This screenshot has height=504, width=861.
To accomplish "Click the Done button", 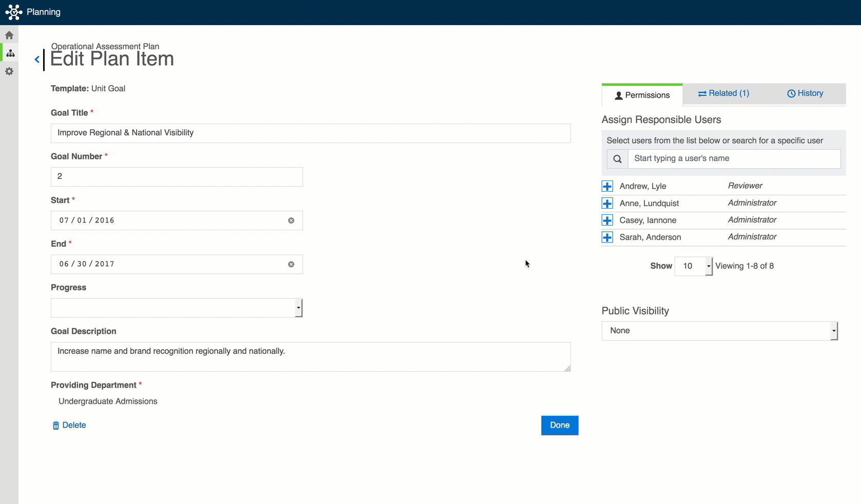I will coord(560,425).
